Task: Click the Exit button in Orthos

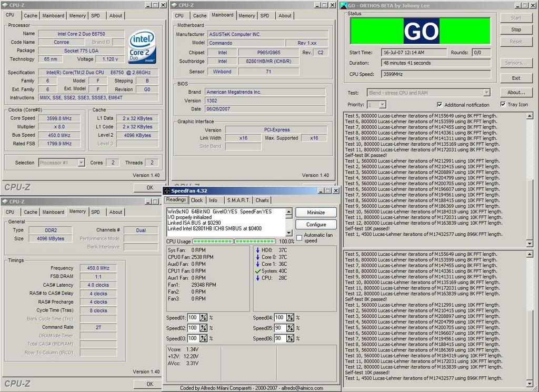Action: pos(516,78)
